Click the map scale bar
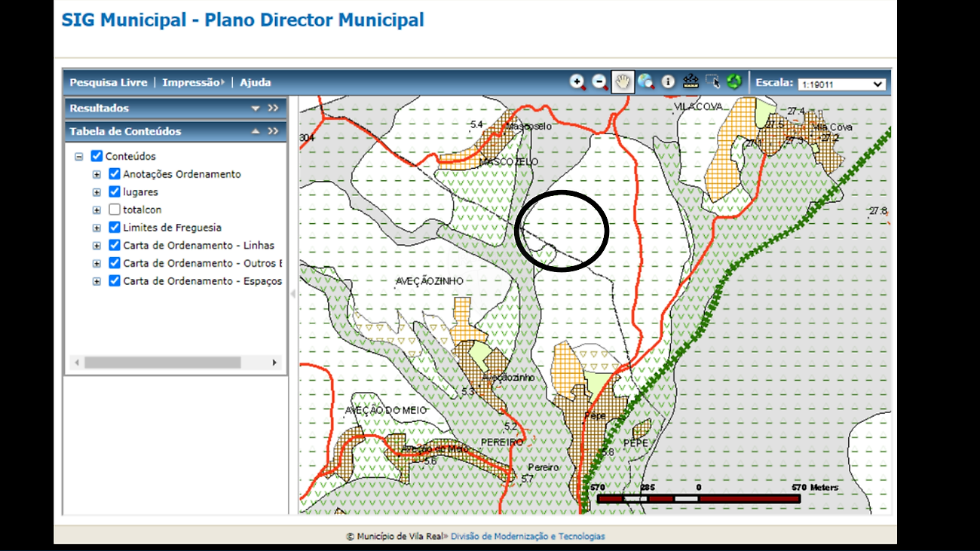Screen dimensions: 980x551 click(698, 498)
